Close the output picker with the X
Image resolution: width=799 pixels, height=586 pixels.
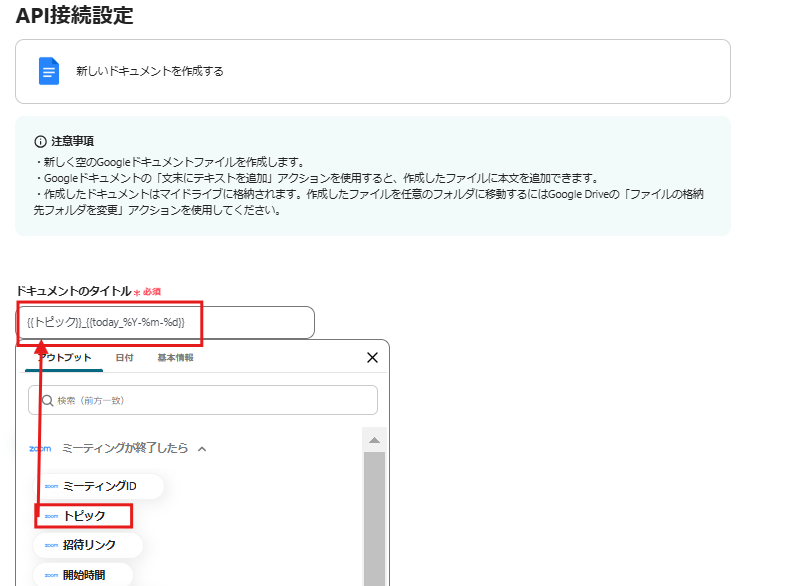372,358
